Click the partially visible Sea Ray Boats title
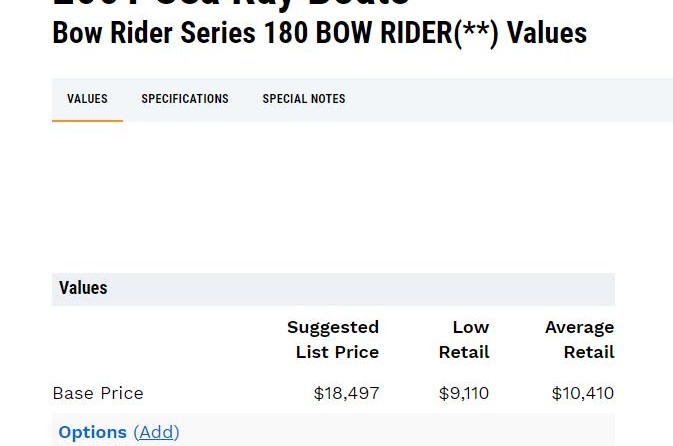Screen dimensions: 673x446 pos(230,4)
